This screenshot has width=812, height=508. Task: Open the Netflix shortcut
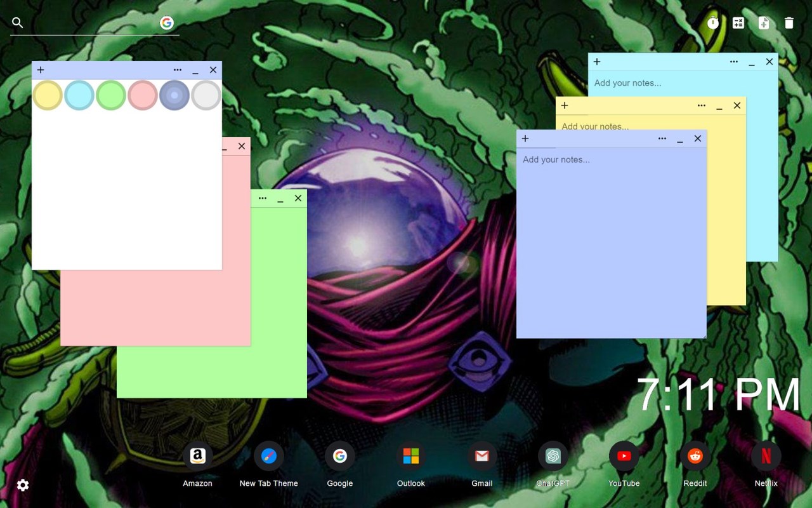pyautogui.click(x=766, y=464)
